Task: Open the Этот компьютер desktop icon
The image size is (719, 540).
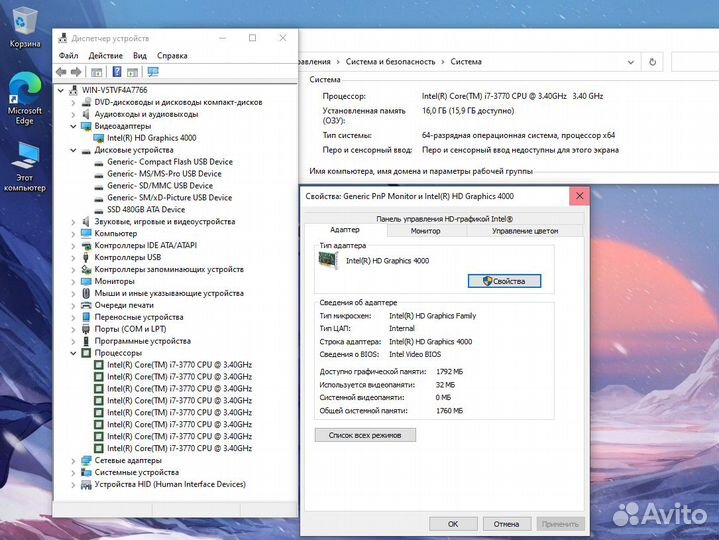Action: [x=25, y=167]
